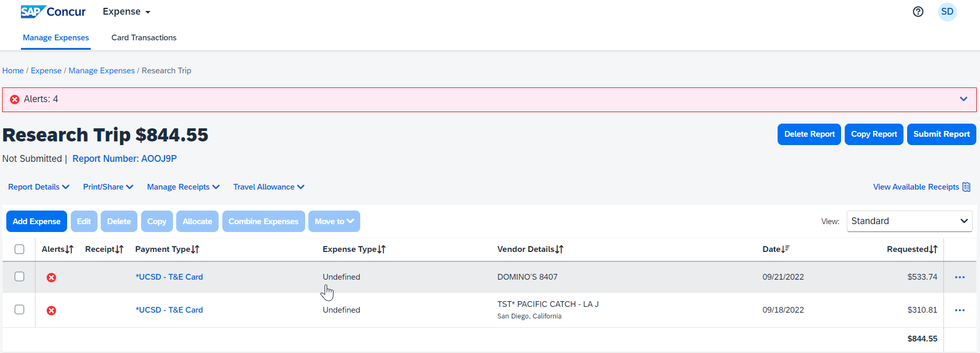Toggle the select-all expenses checkbox
This screenshot has height=353, width=980.
click(19, 249)
